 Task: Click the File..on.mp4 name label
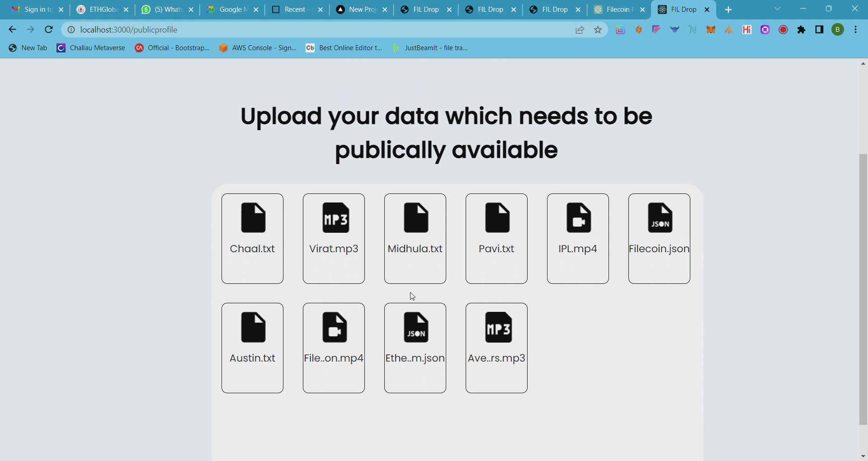point(334,358)
